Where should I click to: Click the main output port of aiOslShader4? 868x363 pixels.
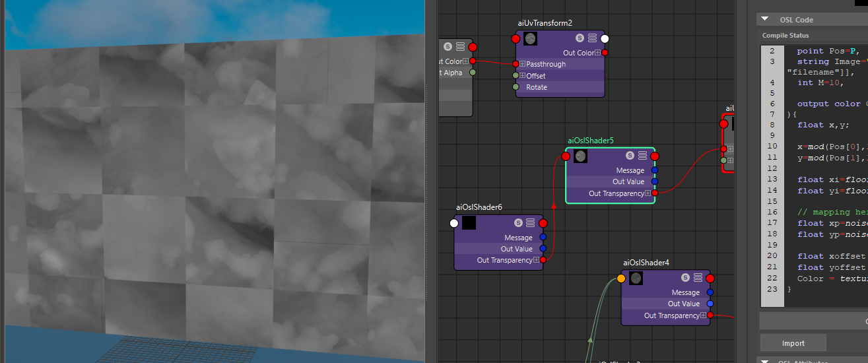(x=710, y=279)
